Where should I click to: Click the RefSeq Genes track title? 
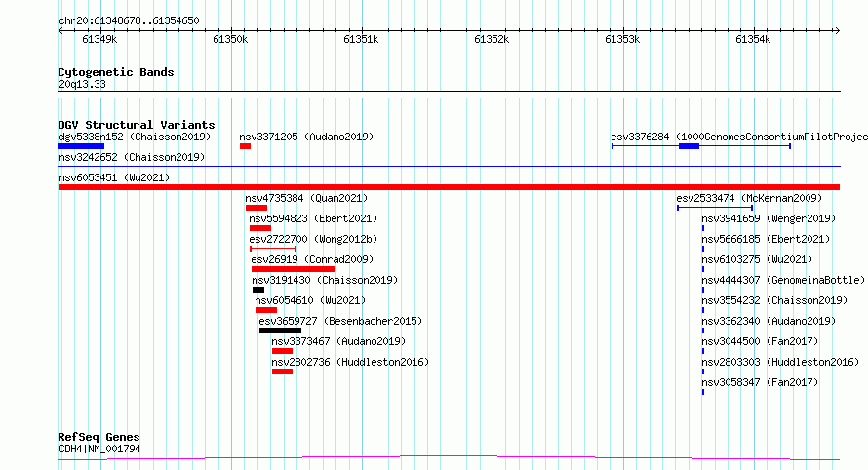99,437
